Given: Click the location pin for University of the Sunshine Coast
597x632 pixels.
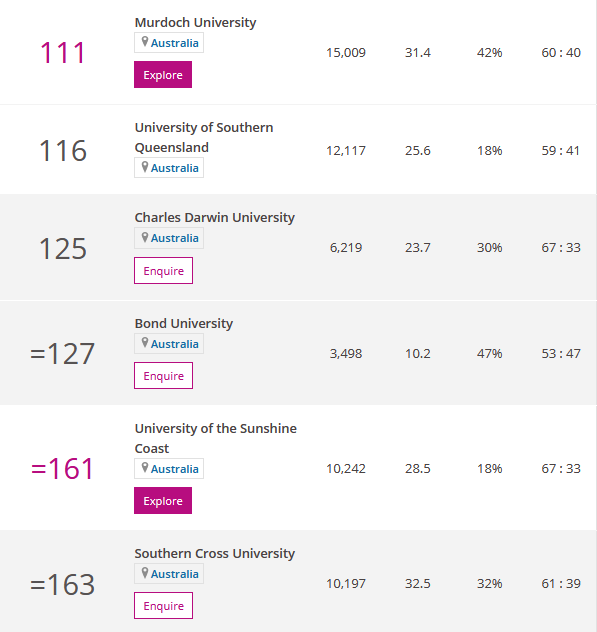Looking at the screenshot, I should click(145, 468).
